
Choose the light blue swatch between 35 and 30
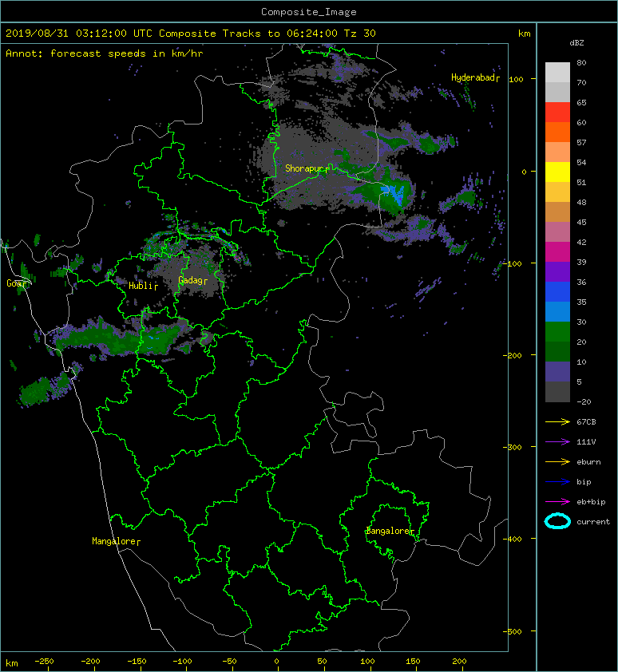pyautogui.click(x=557, y=312)
